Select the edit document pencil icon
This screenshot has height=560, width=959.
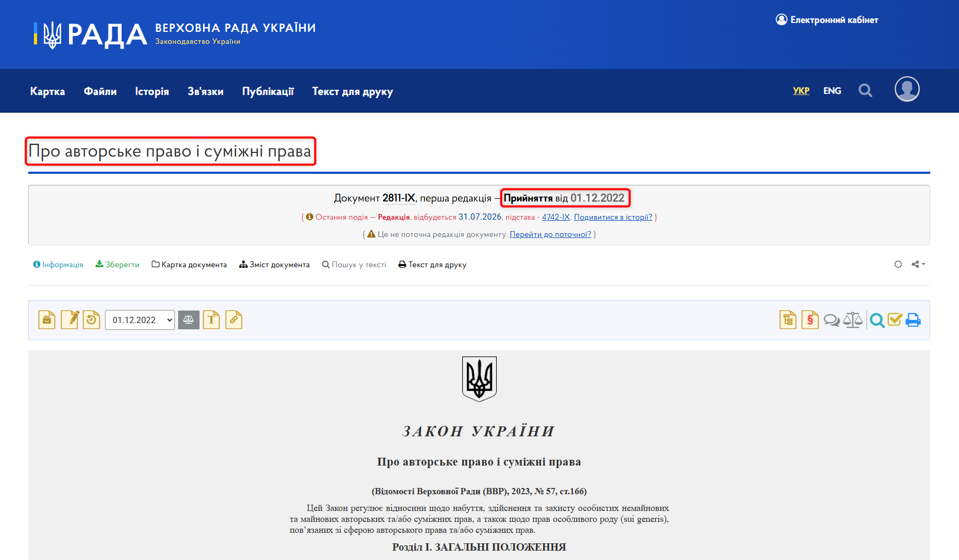click(x=69, y=320)
